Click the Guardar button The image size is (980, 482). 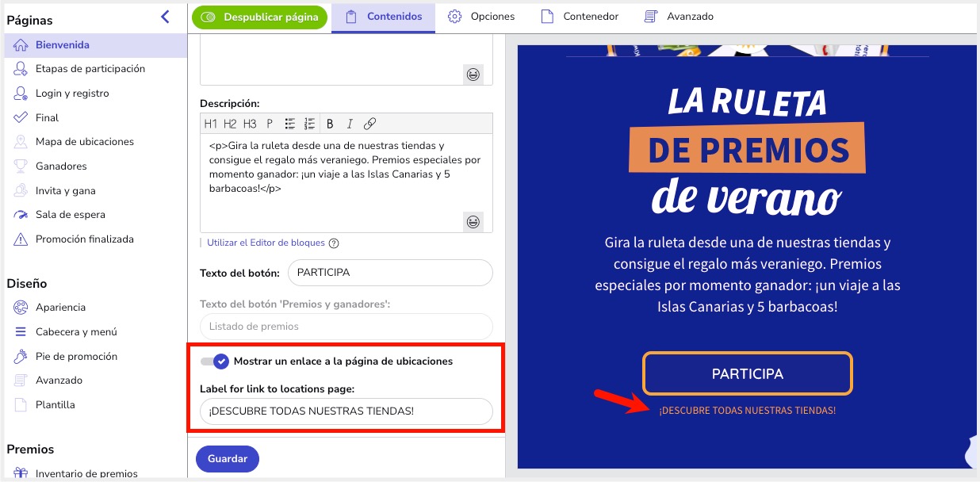[x=228, y=459]
